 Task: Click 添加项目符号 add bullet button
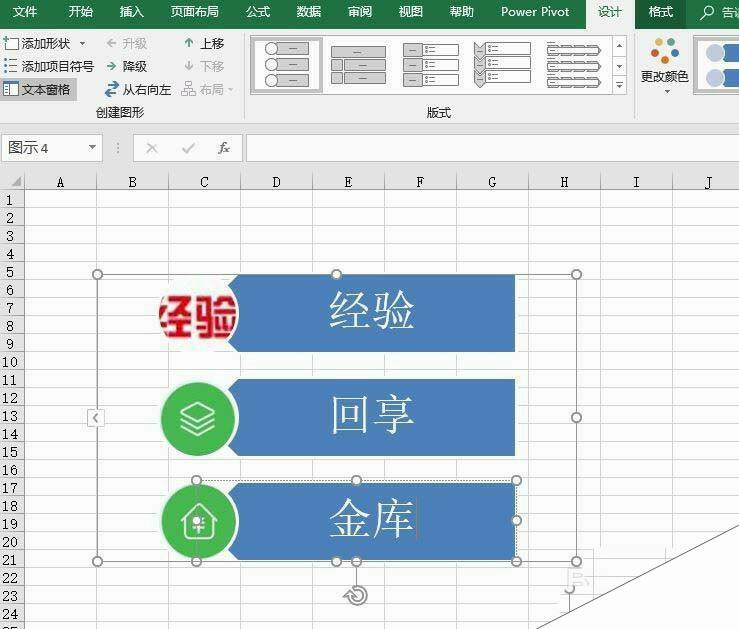pos(48,66)
